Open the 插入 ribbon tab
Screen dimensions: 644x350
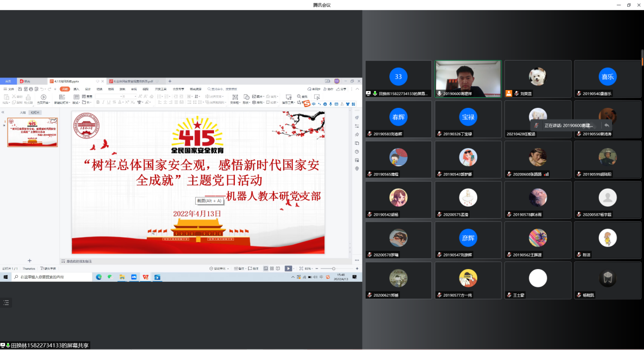(x=76, y=89)
